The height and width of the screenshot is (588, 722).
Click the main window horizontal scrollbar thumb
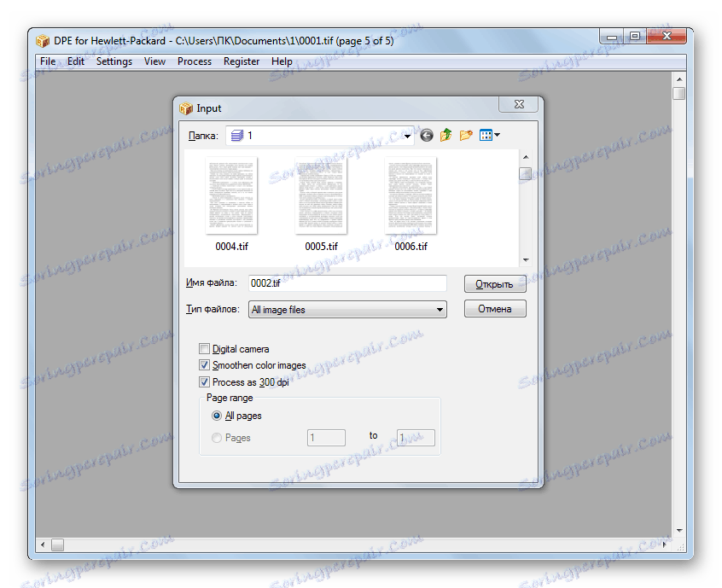(57, 544)
